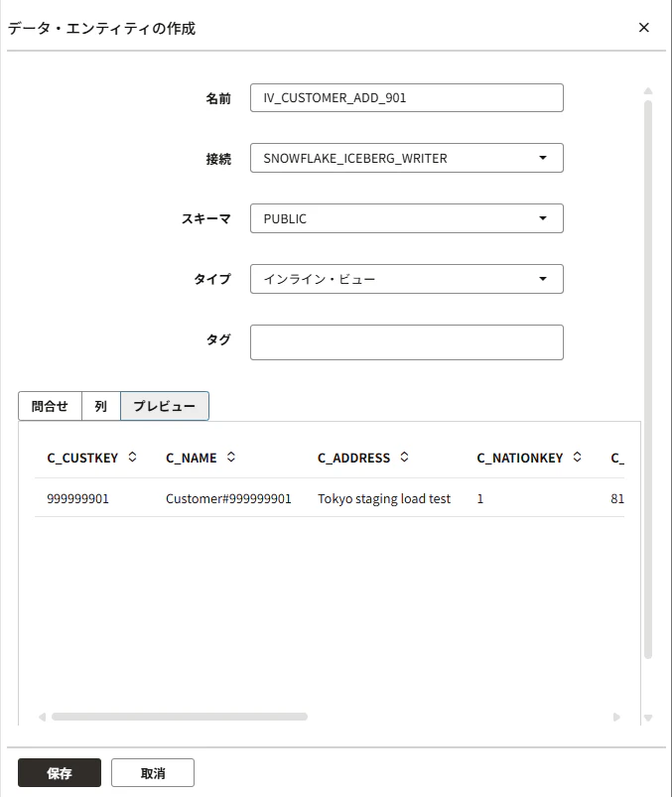Click the 保存 button

pos(60,772)
